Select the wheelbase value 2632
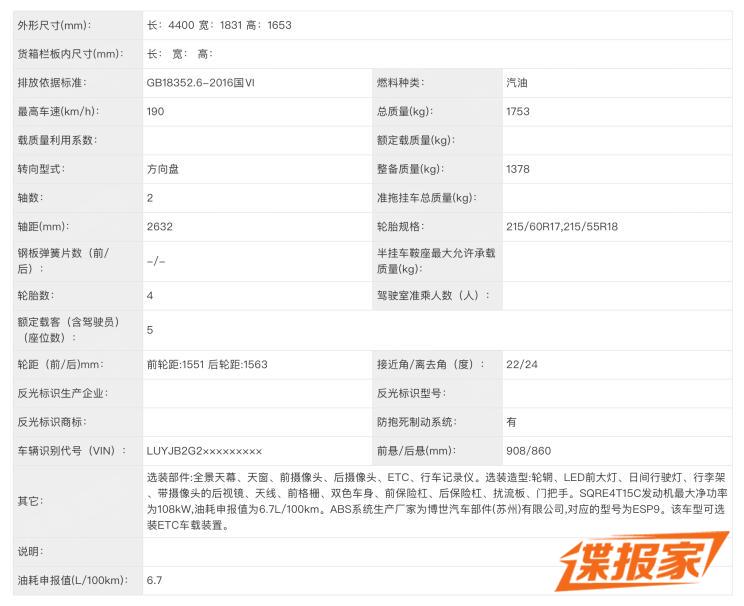 (x=160, y=227)
